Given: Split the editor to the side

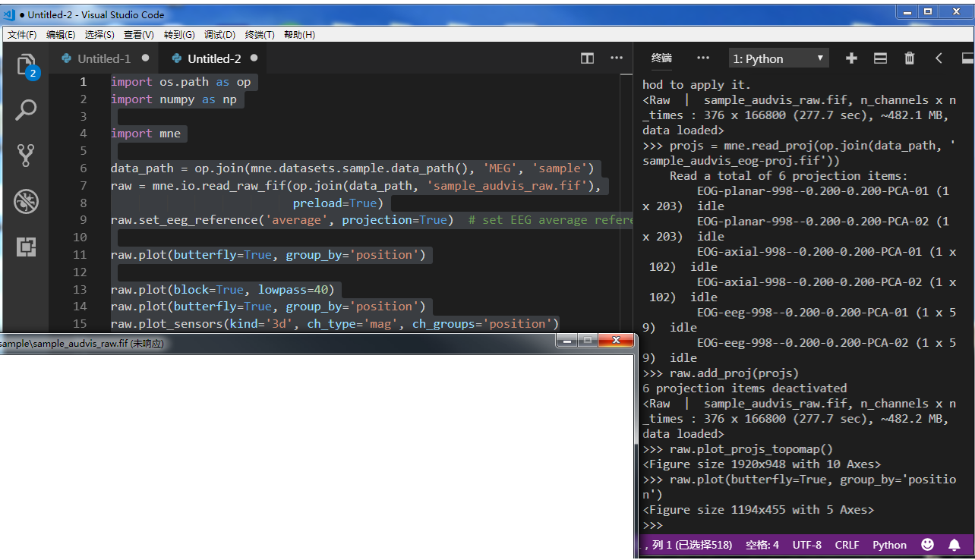Looking at the screenshot, I should (587, 58).
